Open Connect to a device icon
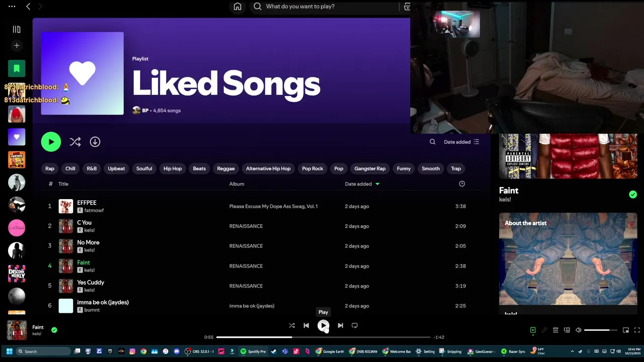 567,330
